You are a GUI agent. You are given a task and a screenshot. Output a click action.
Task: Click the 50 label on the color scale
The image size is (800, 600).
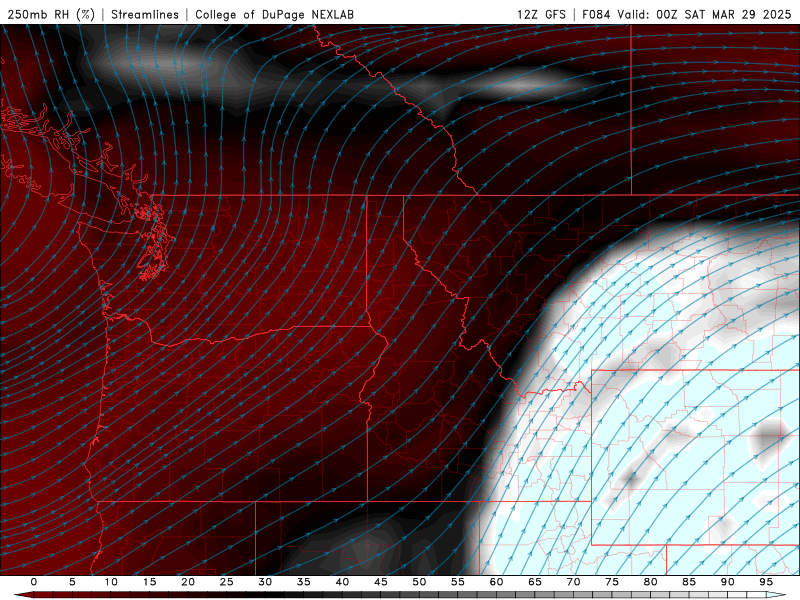419,582
